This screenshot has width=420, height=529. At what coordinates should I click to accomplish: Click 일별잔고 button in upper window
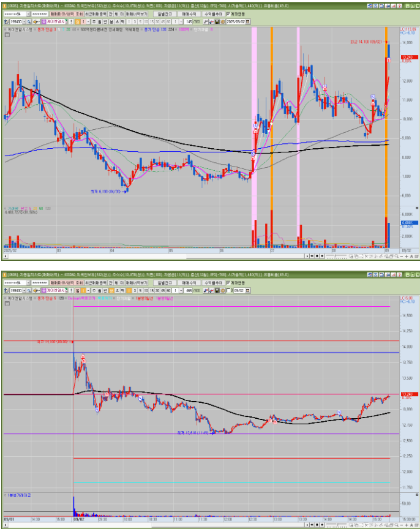pos(165,14)
